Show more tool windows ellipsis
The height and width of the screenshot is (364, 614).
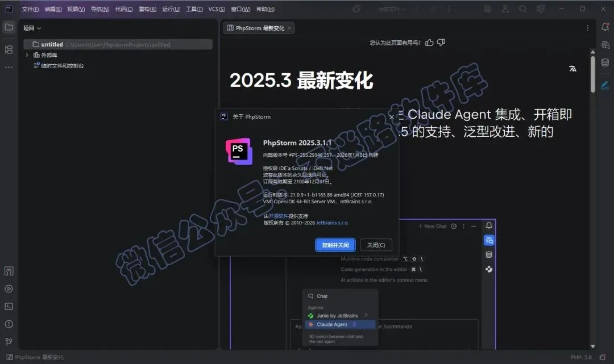(9, 67)
